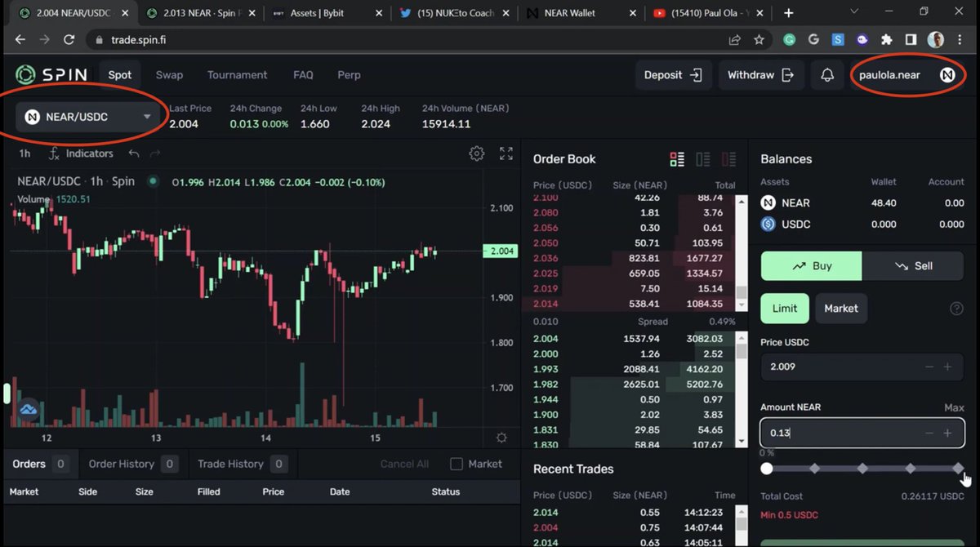Go to the Tournament tab

(237, 74)
